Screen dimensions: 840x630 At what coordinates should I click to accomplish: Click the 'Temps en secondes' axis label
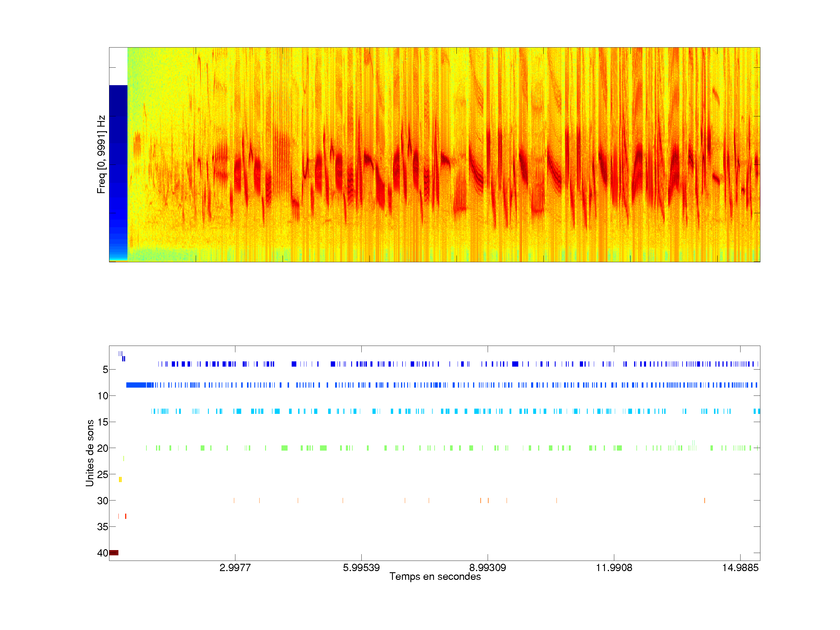pyautogui.click(x=435, y=576)
